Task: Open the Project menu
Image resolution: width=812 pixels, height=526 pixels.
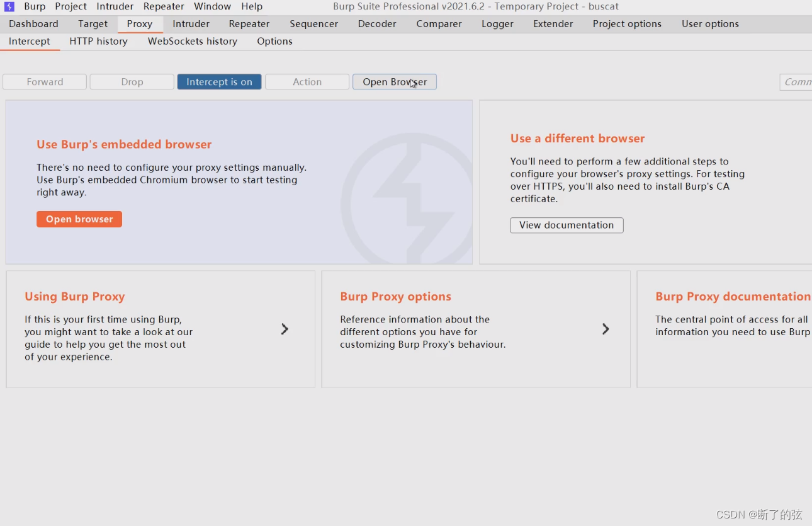Action: (70, 6)
